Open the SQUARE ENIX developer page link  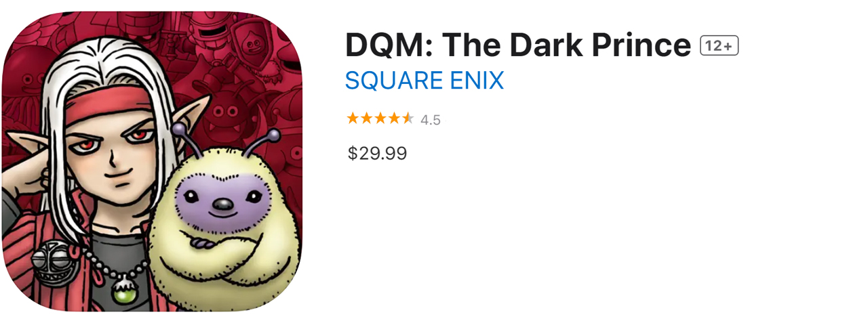pyautogui.click(x=425, y=81)
